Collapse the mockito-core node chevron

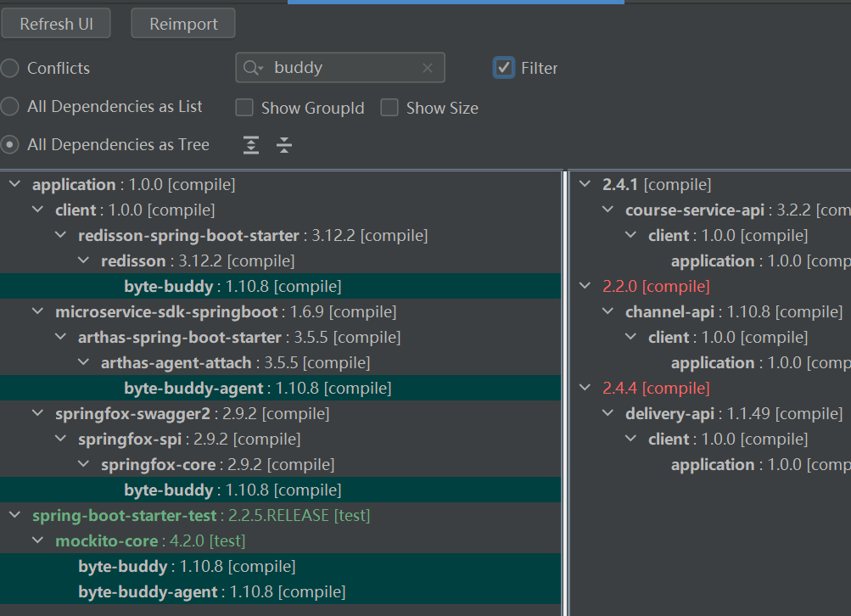(38, 540)
